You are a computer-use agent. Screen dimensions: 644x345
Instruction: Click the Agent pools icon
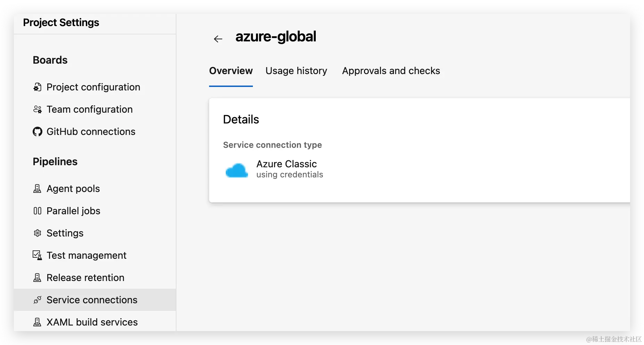pyautogui.click(x=38, y=188)
